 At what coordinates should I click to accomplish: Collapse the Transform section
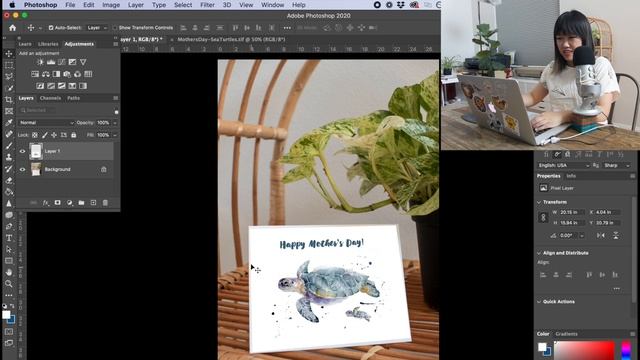[539, 202]
